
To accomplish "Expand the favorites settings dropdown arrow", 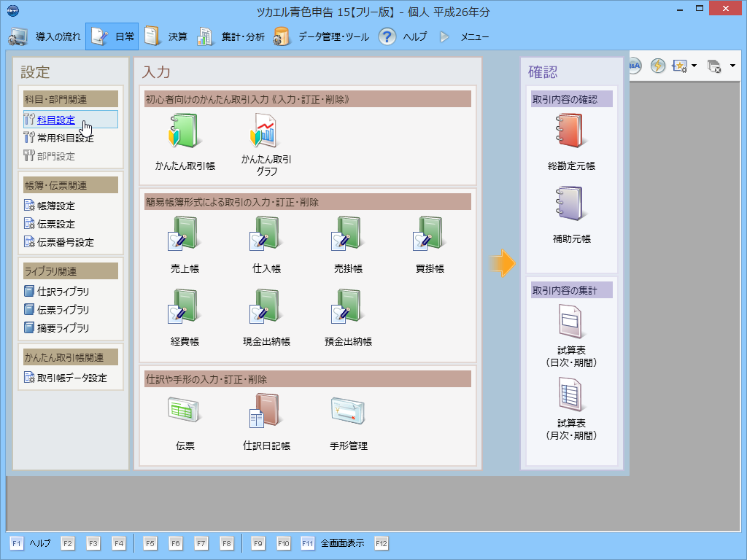I will [x=694, y=66].
